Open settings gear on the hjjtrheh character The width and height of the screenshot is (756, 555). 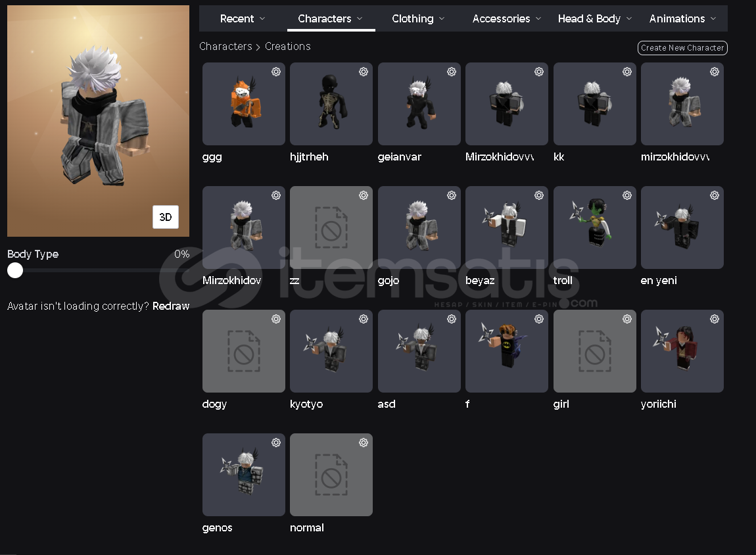[x=364, y=72]
